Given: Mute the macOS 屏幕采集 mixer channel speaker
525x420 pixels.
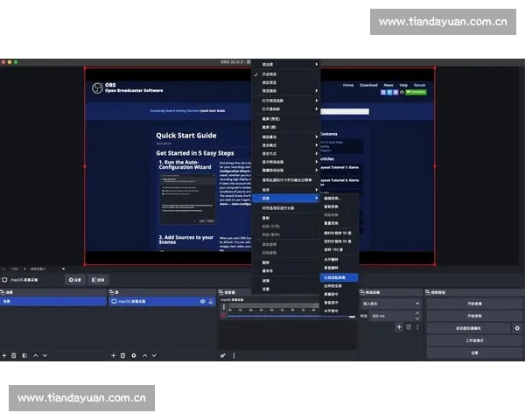Looking at the screenshot, I should pyautogui.click(x=224, y=315).
